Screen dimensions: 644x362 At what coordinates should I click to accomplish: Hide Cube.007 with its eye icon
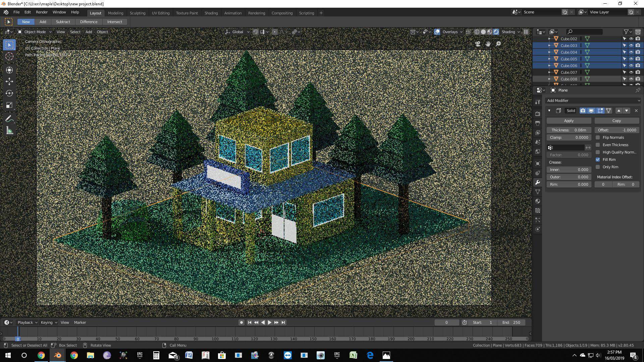(631, 72)
